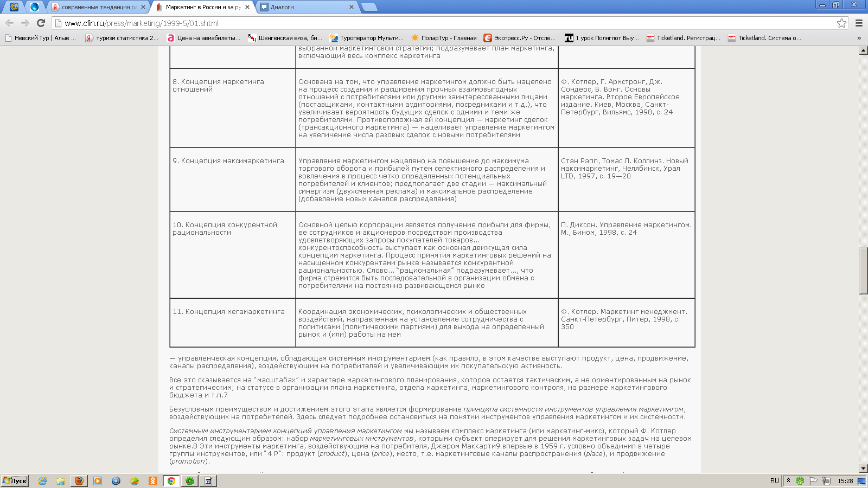Open the green ICQ icon in the system tray
The height and width of the screenshot is (488, 868).
pos(800,481)
